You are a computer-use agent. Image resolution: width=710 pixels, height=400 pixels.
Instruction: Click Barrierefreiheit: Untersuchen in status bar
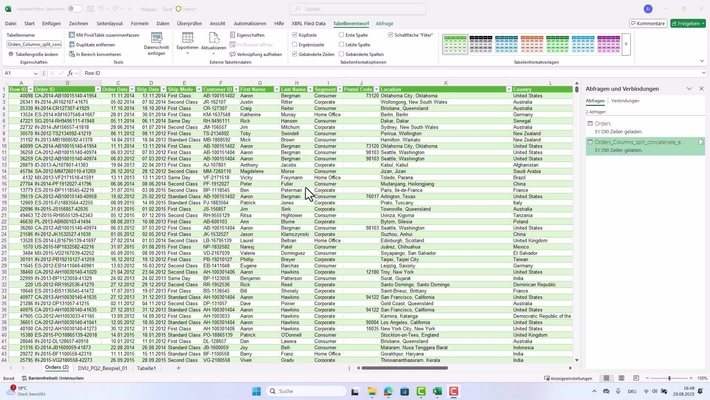point(53,378)
